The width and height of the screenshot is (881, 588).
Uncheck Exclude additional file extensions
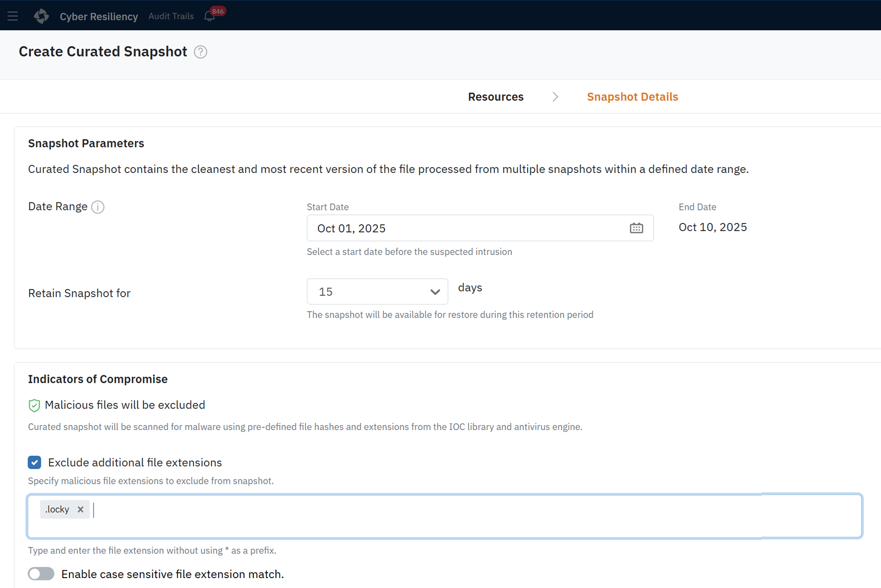(x=35, y=462)
